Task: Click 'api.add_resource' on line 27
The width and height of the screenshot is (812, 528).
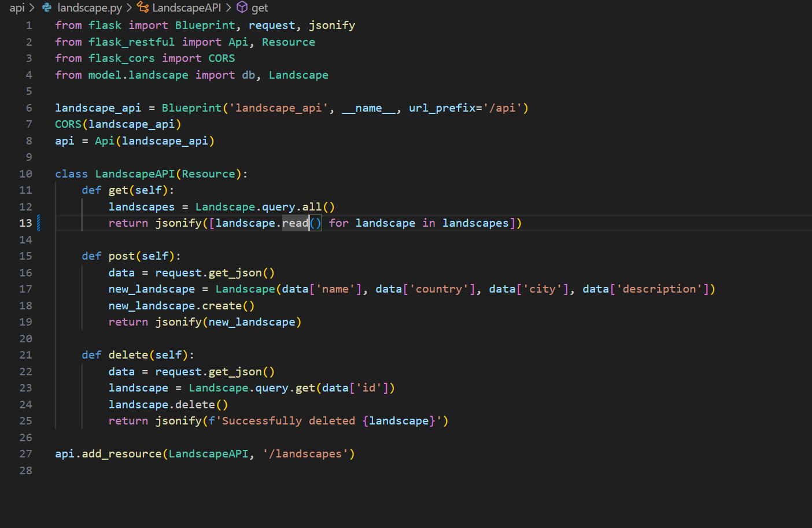Action: tap(108, 454)
